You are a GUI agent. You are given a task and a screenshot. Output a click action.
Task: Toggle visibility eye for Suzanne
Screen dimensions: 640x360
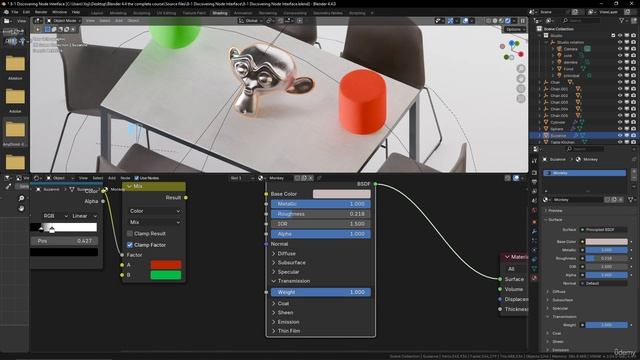coord(620,136)
